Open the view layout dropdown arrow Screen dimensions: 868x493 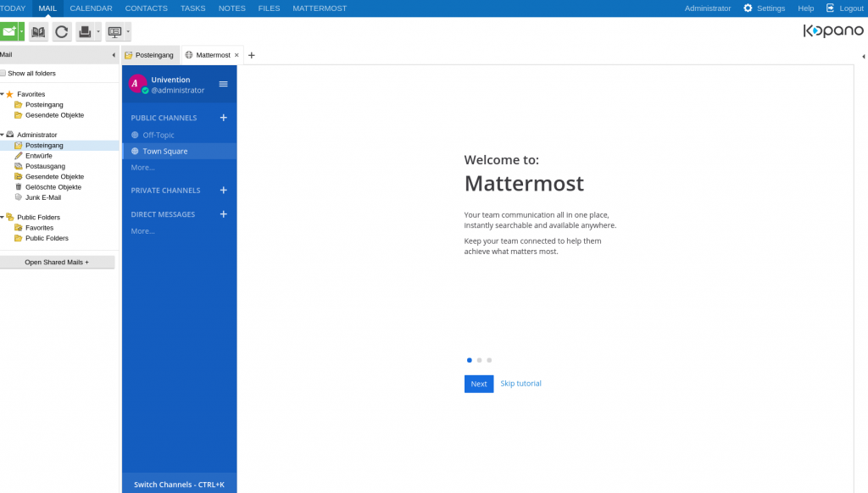click(x=128, y=31)
